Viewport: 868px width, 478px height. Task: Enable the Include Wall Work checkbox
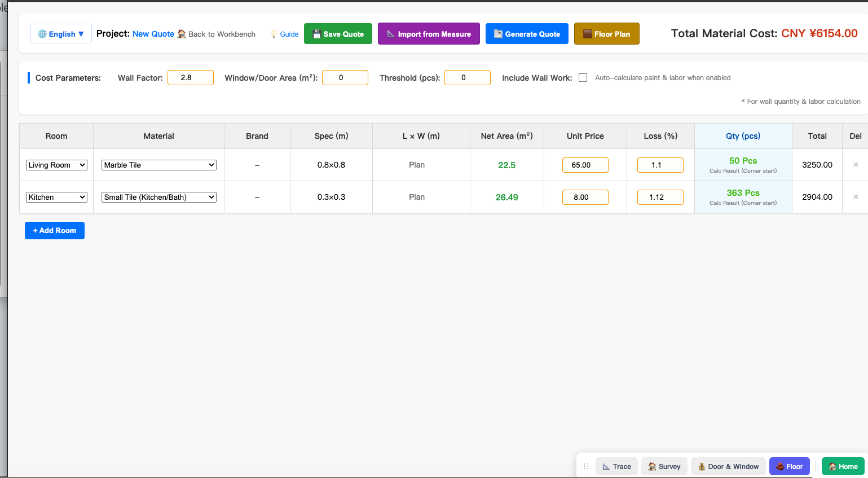583,78
